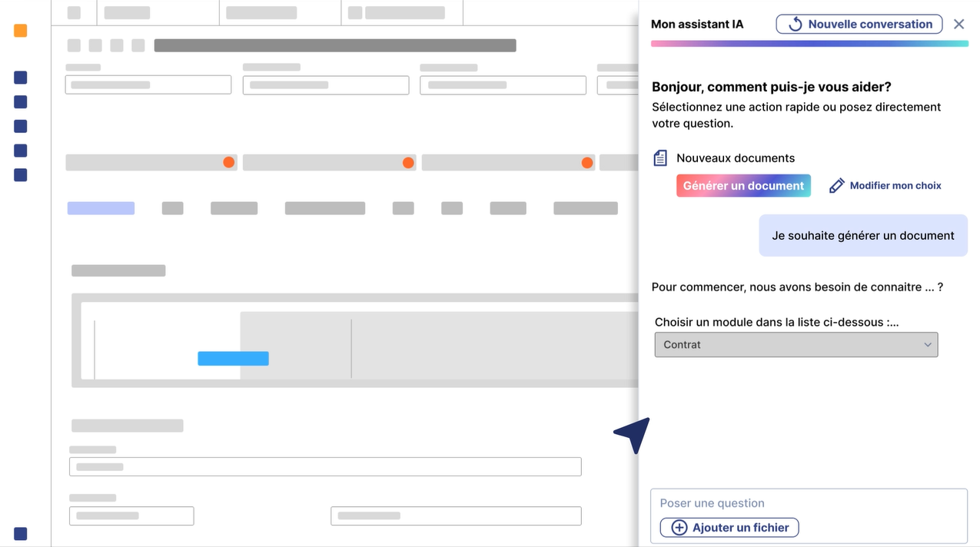Click the third orange status dot
The height and width of the screenshot is (547, 980).
587,162
